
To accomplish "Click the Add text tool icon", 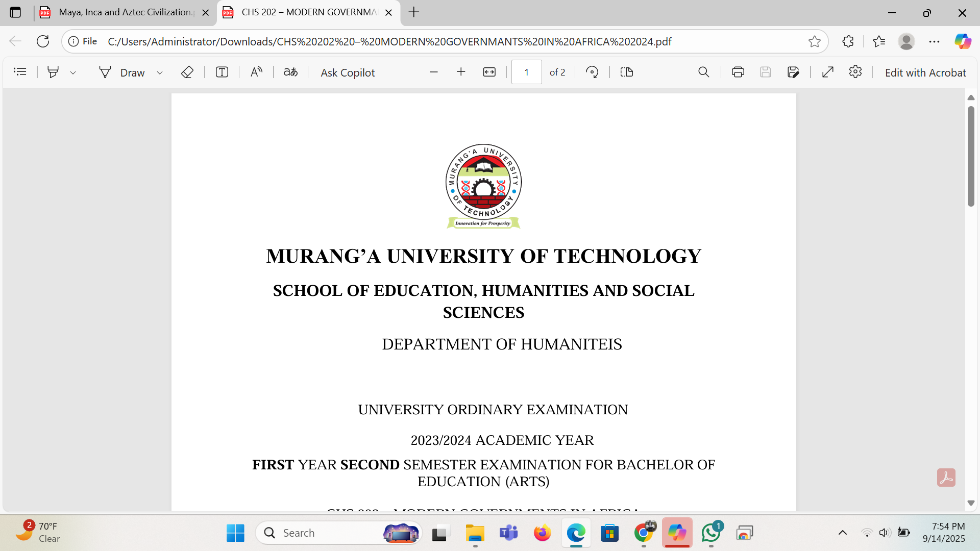I will pos(222,72).
